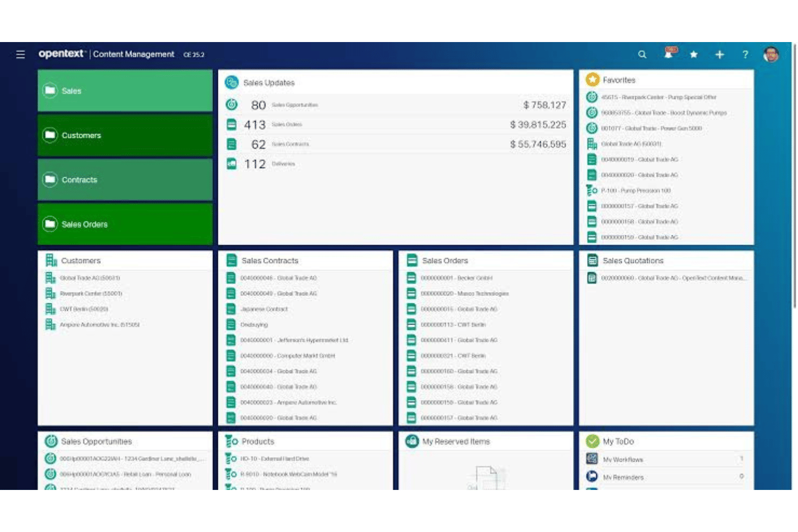Screen dimensions: 798x532
Task: Open customer Ampere Automotive Inc.
Action: pos(99,325)
